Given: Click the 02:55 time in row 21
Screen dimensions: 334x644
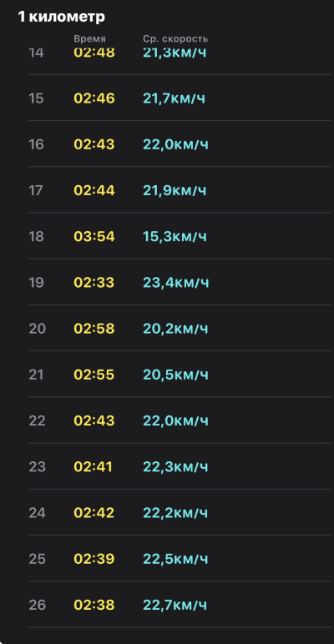Looking at the screenshot, I should 94,375.
